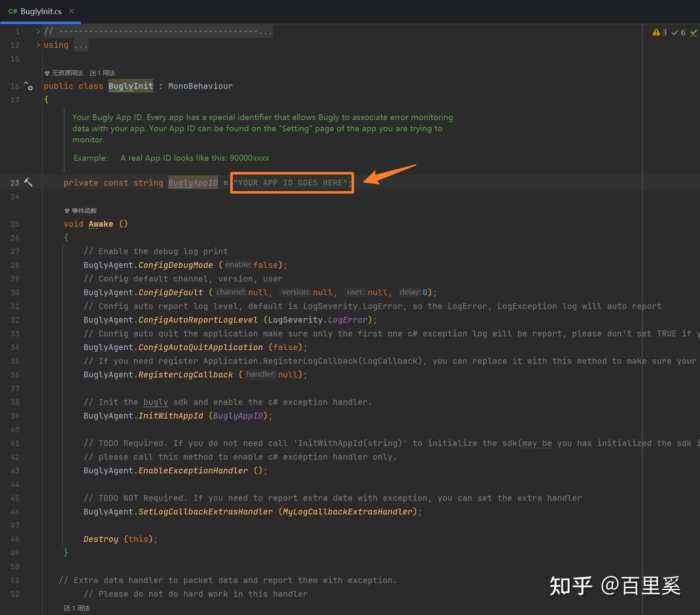Image resolution: width=700 pixels, height=615 pixels.
Task: Click the folded '...' placeholder after using
Action: pyautogui.click(x=81, y=45)
